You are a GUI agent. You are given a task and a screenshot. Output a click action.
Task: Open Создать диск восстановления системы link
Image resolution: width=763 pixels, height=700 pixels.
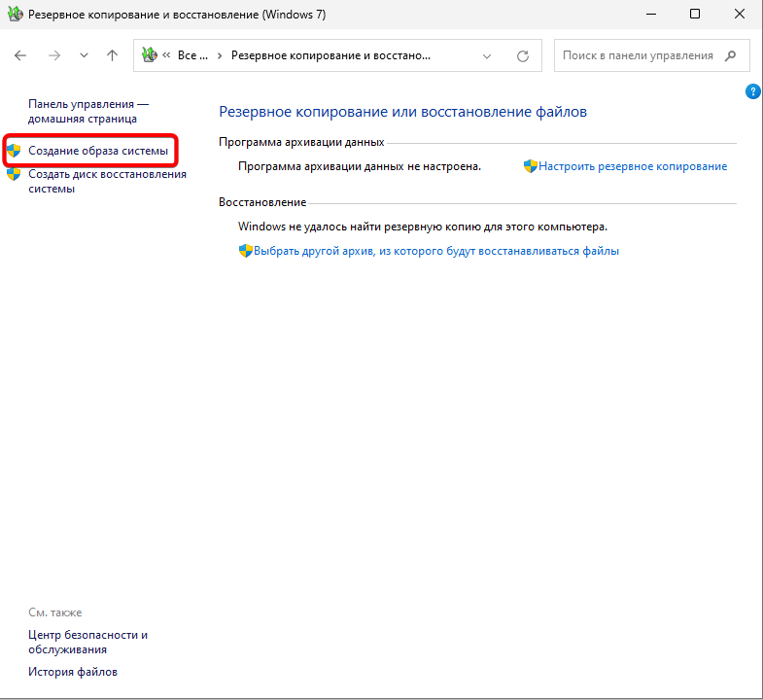[107, 181]
